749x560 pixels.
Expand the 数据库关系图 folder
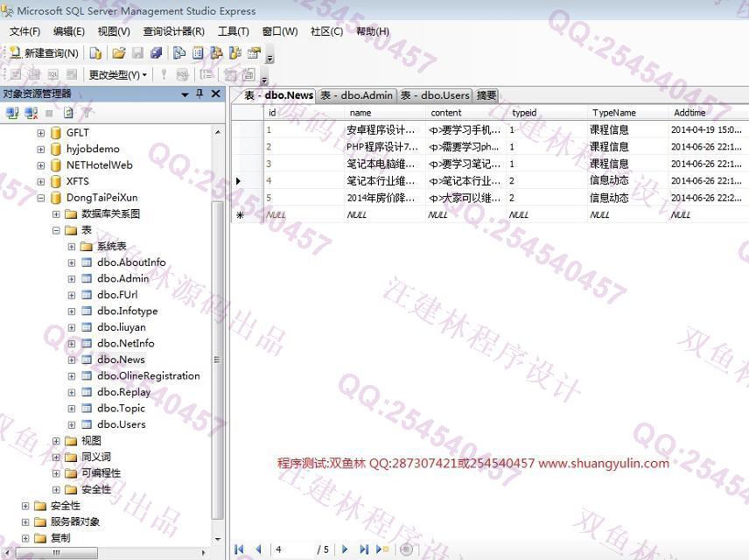56,214
